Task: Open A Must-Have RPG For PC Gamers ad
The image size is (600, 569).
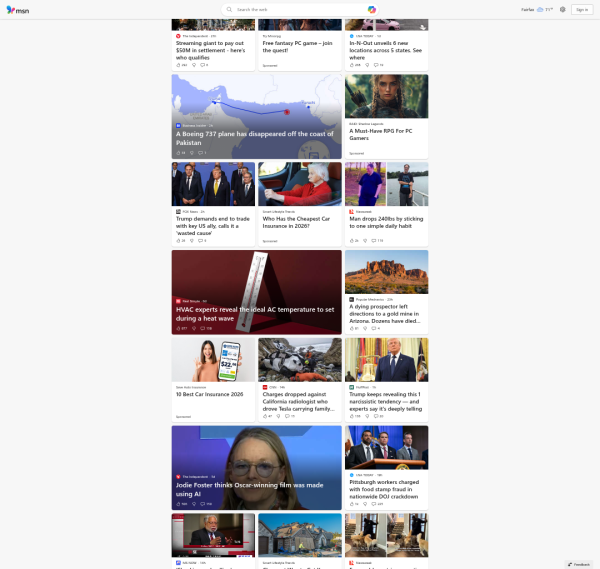Action: (381, 134)
